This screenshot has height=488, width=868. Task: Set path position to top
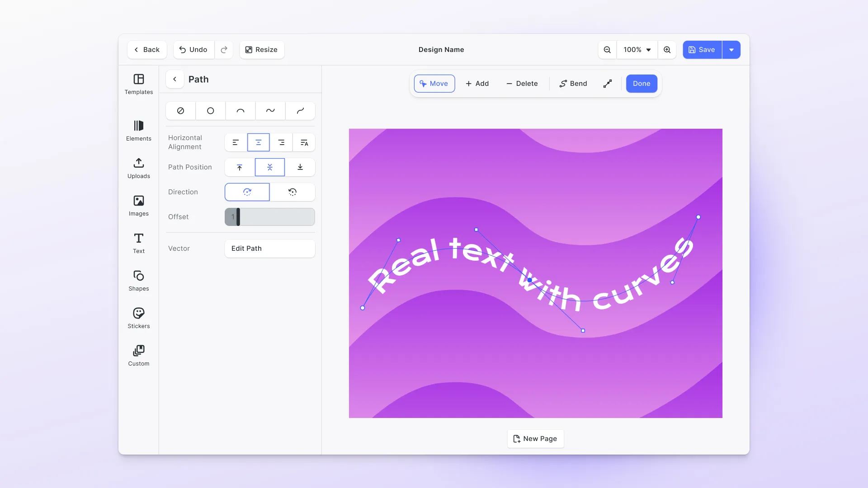coord(240,167)
